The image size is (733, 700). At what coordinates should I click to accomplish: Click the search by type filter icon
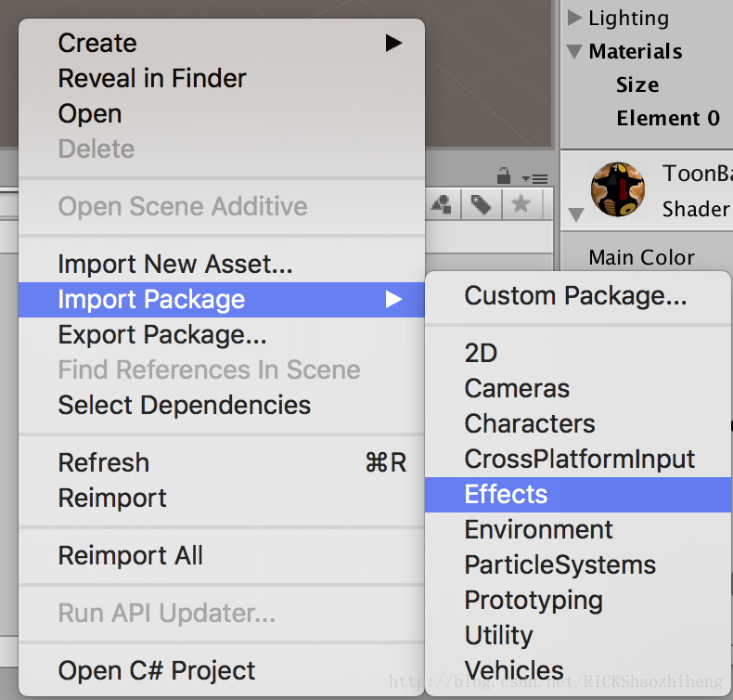(444, 204)
